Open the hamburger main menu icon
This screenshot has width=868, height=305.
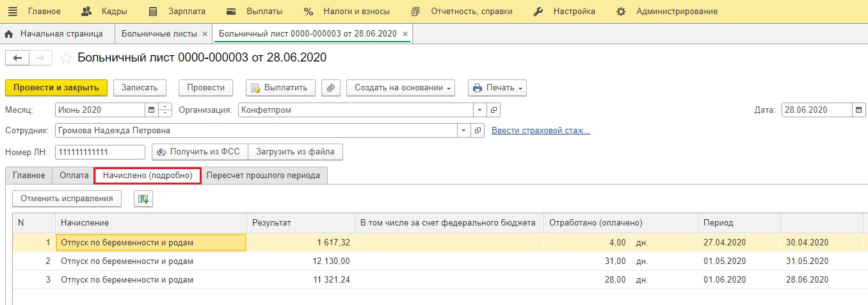13,12
